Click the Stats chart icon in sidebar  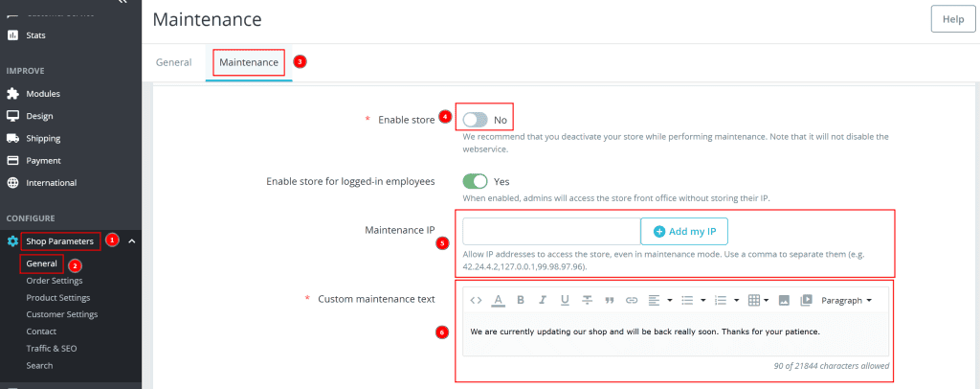(12, 35)
